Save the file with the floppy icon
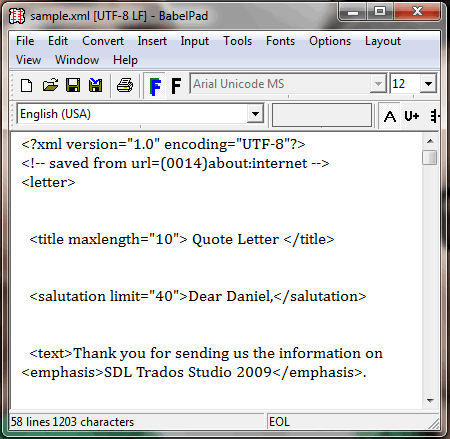Screen dimensions: 450x439 pos(73,85)
